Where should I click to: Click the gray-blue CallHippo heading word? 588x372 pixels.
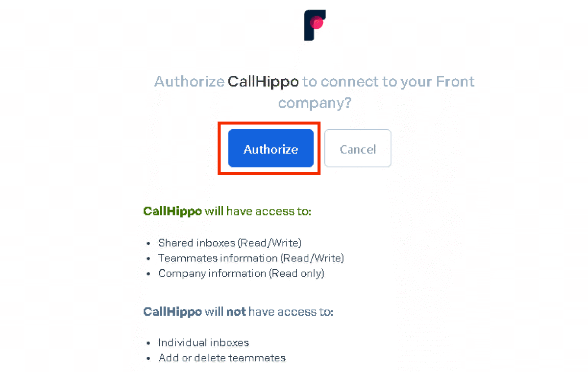(172, 312)
